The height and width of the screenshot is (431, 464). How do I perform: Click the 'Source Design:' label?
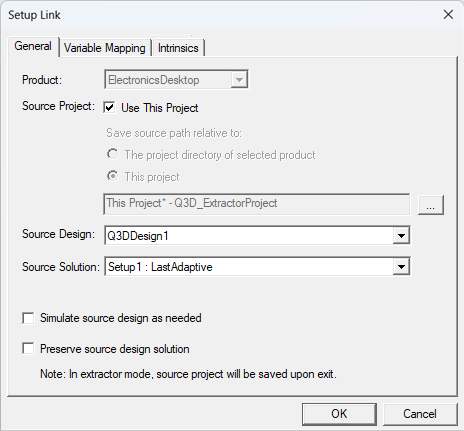pos(58,234)
